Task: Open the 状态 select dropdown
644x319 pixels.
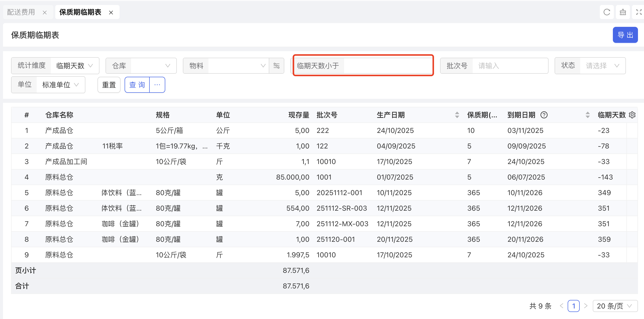Action: pos(602,66)
